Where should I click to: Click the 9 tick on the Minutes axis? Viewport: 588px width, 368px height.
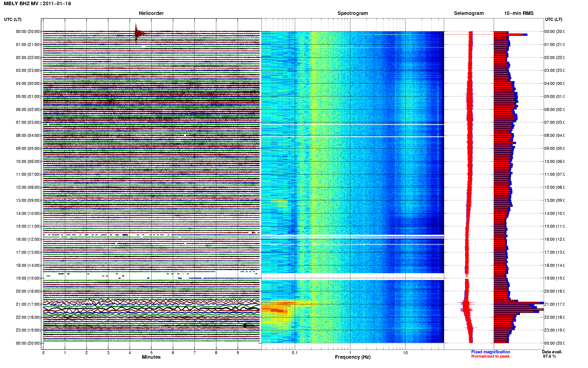[238, 353]
